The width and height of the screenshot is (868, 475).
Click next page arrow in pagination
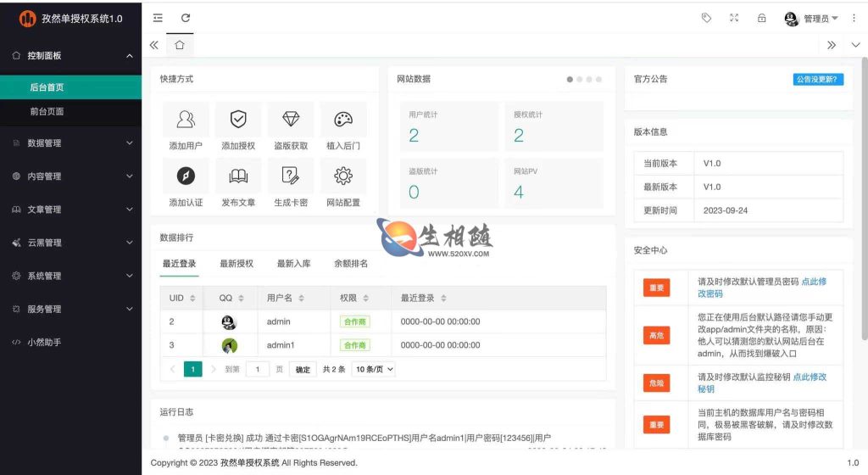point(213,369)
